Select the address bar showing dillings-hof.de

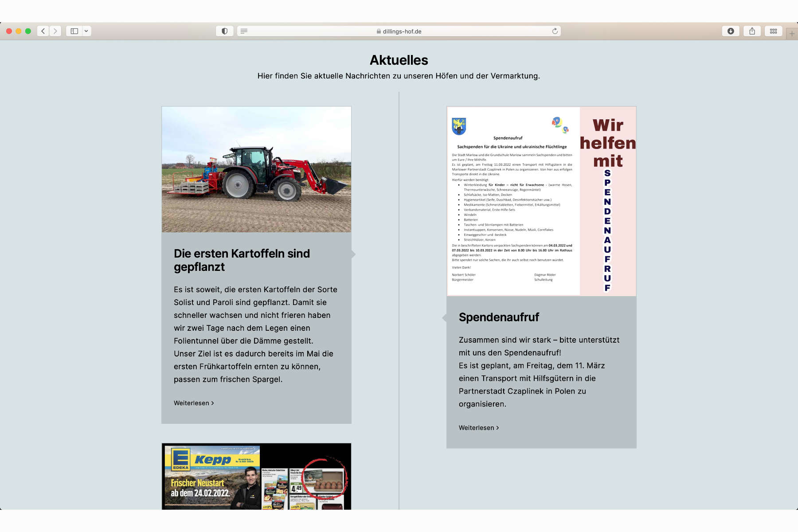(399, 31)
